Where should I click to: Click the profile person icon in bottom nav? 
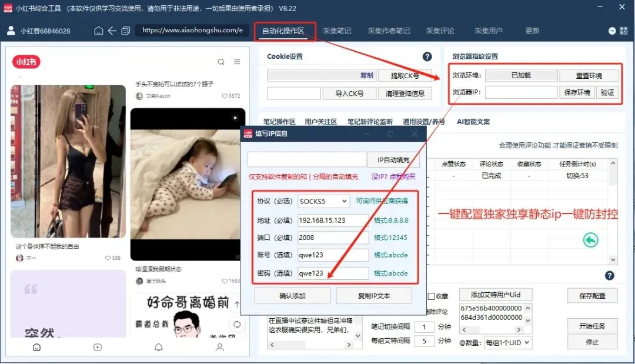click(219, 348)
